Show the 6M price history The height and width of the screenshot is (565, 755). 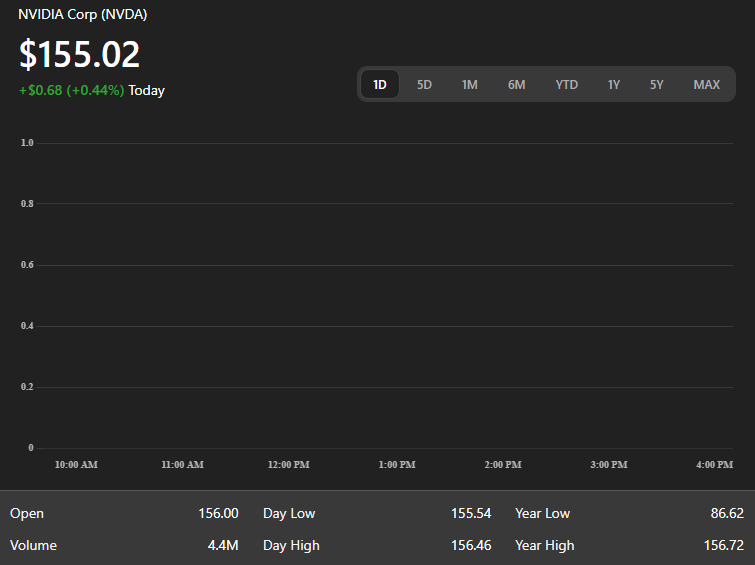pos(517,85)
